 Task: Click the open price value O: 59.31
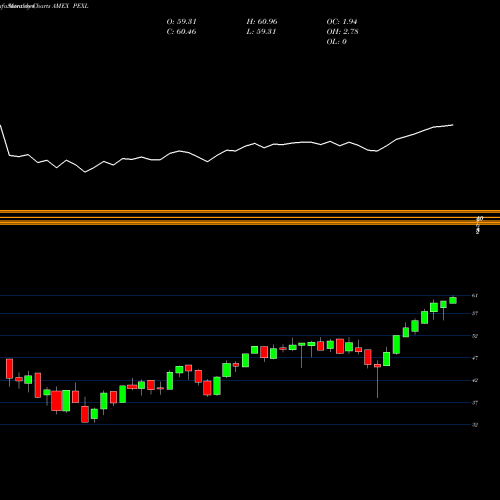click(181, 22)
